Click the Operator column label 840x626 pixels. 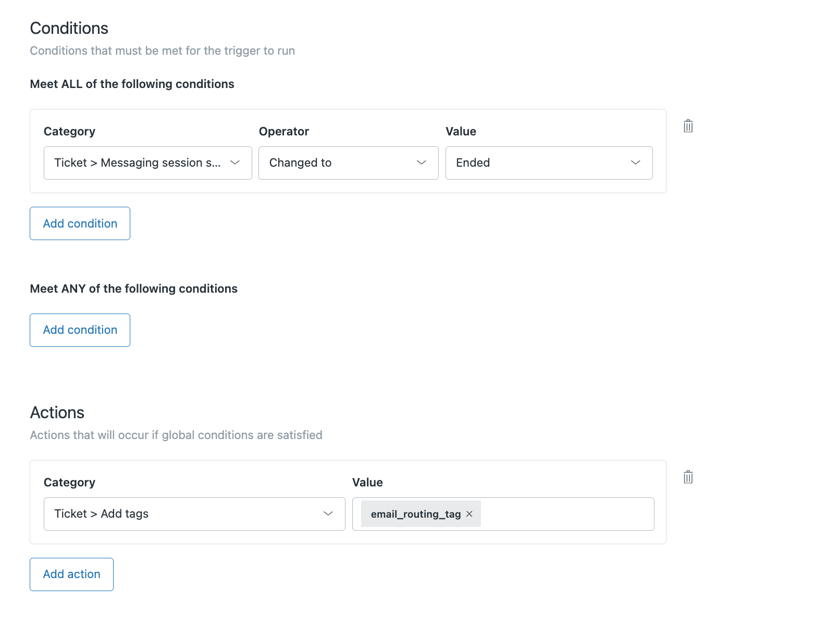[x=284, y=131]
